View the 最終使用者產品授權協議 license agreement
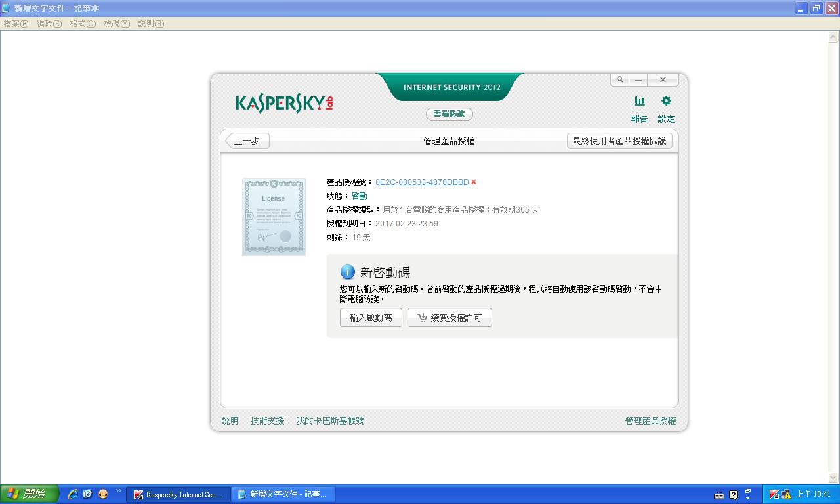The image size is (840, 504). (x=619, y=140)
